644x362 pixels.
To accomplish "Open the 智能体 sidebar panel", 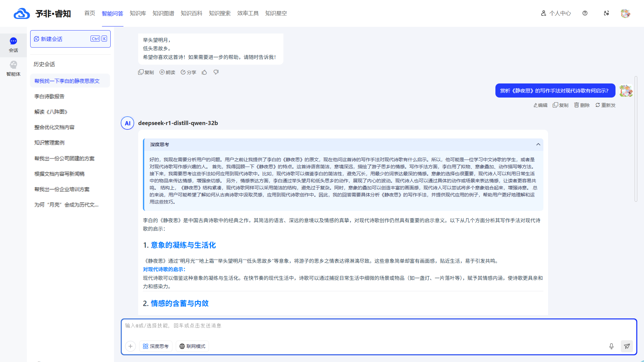I will [13, 68].
